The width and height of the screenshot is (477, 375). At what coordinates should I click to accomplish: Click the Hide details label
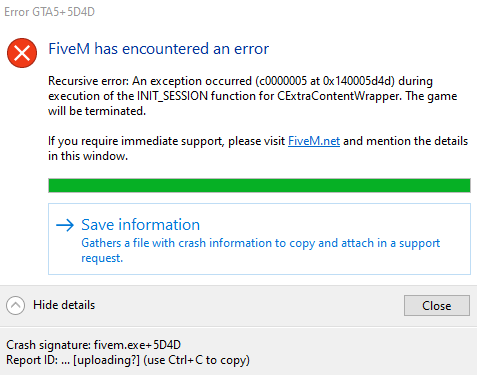[64, 305]
